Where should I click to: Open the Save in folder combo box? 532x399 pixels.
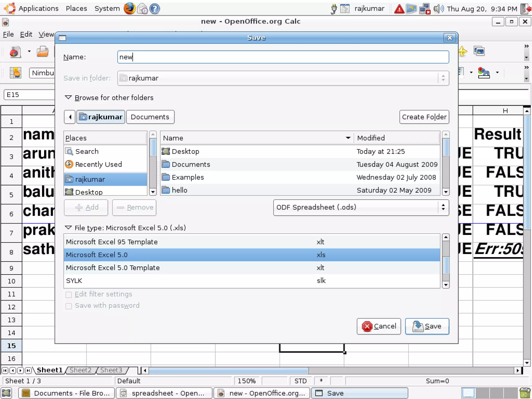(x=283, y=78)
